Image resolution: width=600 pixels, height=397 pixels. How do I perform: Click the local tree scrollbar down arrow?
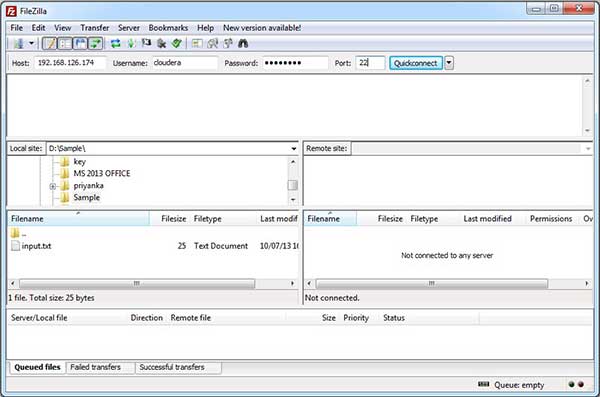coord(293,199)
